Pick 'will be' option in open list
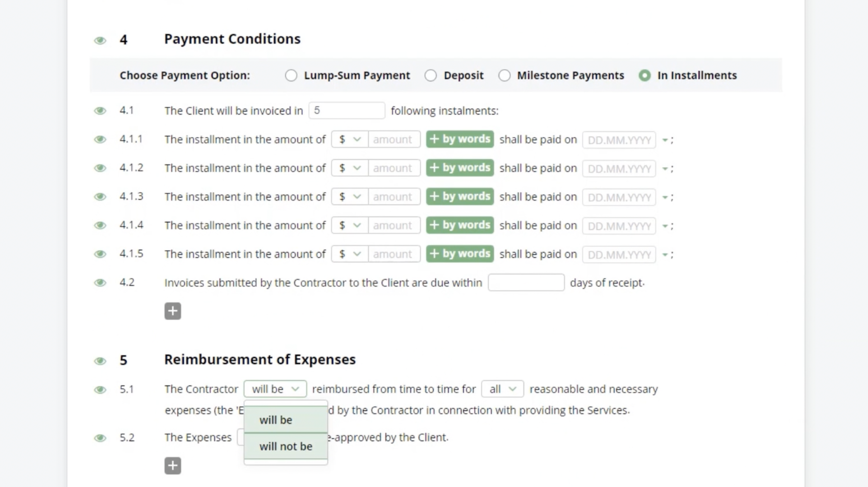This screenshot has width=868, height=487. point(286,420)
